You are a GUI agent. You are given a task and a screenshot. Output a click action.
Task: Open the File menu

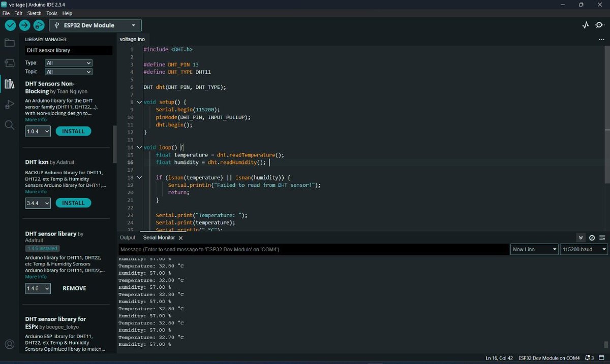[6, 13]
